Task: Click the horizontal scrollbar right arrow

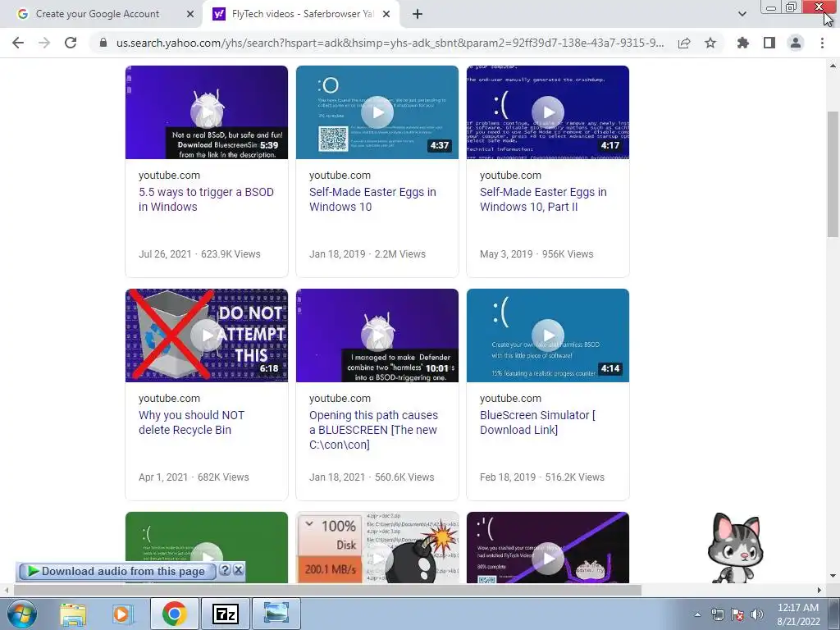Action: [819, 590]
